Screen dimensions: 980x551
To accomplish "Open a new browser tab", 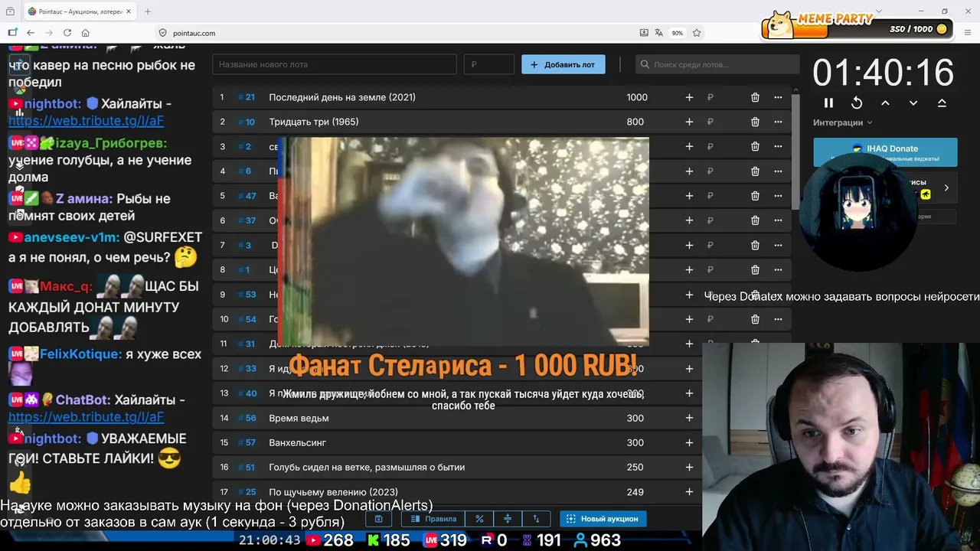I will (148, 11).
